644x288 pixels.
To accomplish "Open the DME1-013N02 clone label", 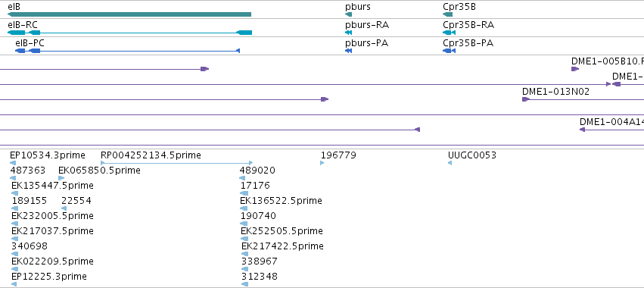I will point(555,92).
